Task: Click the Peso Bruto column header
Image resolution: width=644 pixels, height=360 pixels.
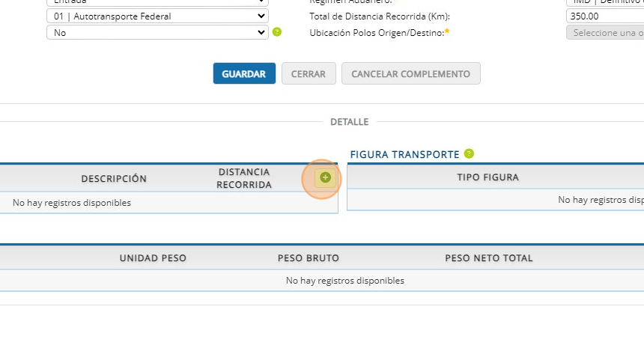Action: point(309,258)
